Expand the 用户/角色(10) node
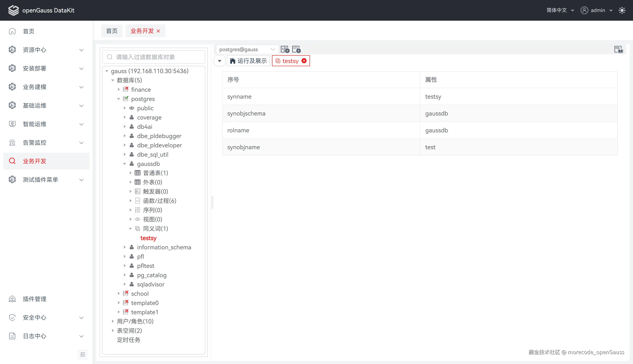 tap(113, 321)
